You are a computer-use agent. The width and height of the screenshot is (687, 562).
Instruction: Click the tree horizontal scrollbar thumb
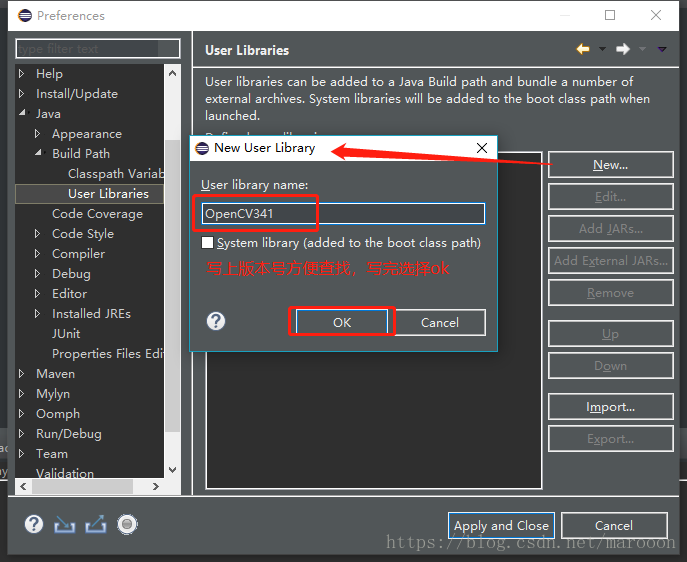[82, 486]
